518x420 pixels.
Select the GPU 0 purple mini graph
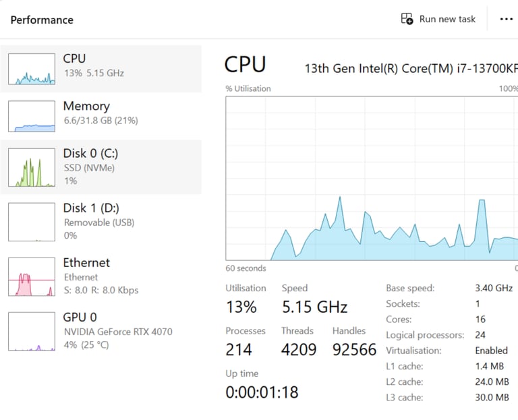tap(32, 331)
